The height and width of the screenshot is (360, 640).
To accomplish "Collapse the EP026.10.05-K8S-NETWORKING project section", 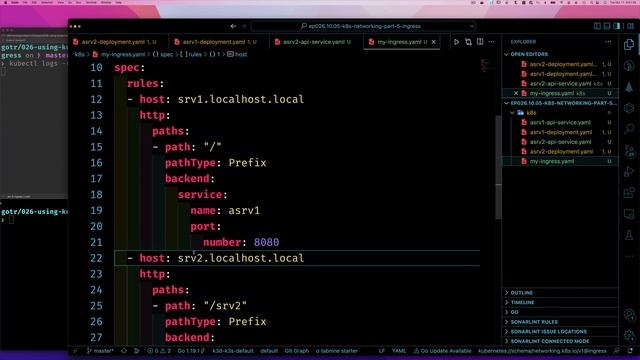I will (560, 103).
